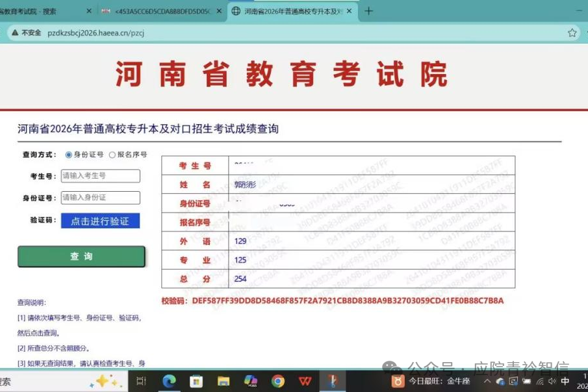The height and width of the screenshot is (392, 588).
Task: Expand the system tray hidden icons chevron
Action: click(487, 382)
